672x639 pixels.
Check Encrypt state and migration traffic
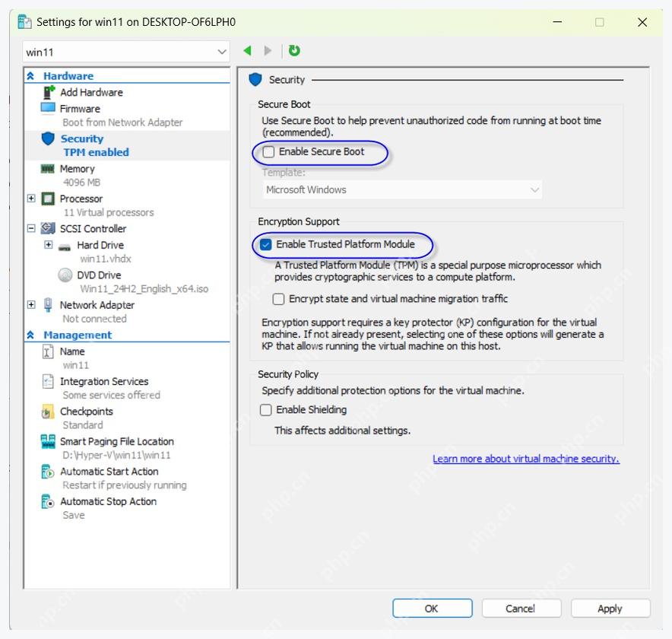pyautogui.click(x=278, y=299)
